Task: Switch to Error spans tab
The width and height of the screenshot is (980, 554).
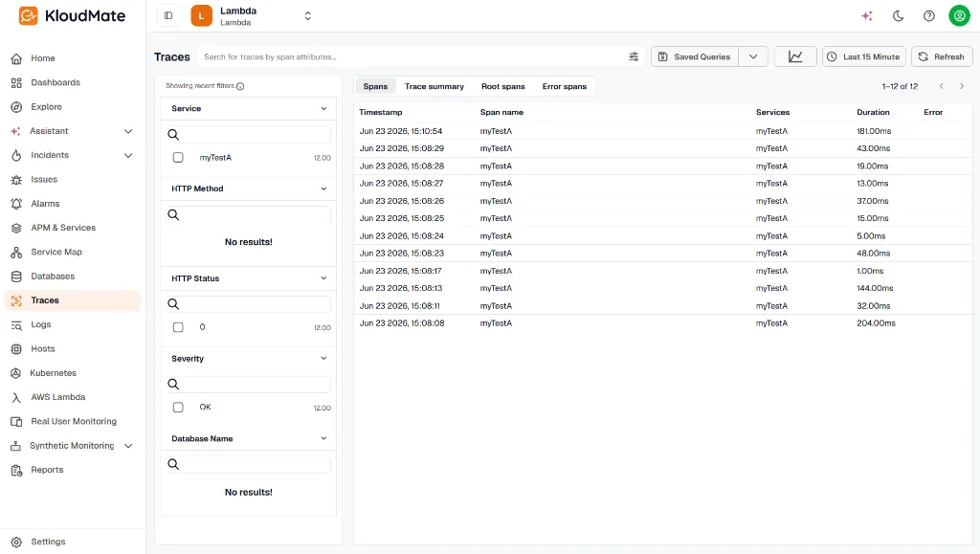Action: click(565, 86)
